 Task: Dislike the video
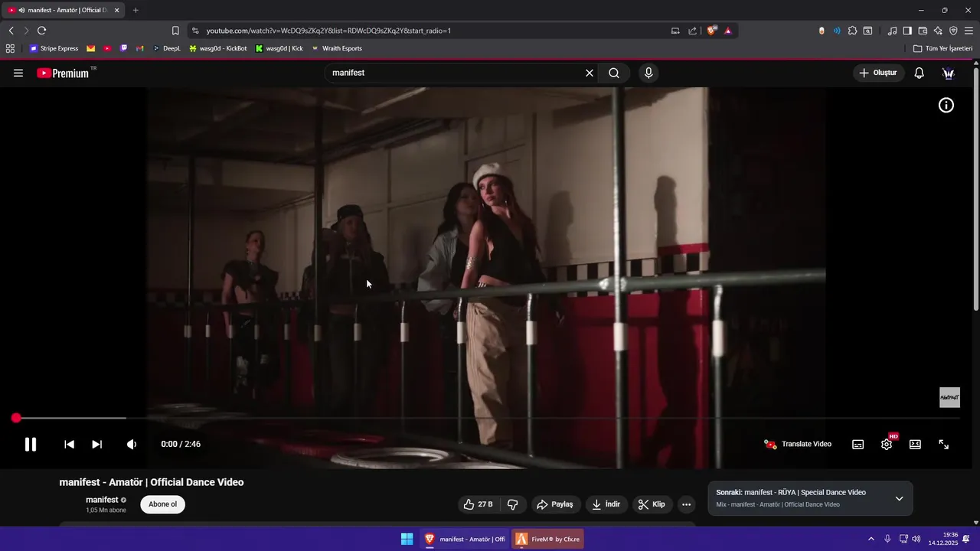coord(513,504)
